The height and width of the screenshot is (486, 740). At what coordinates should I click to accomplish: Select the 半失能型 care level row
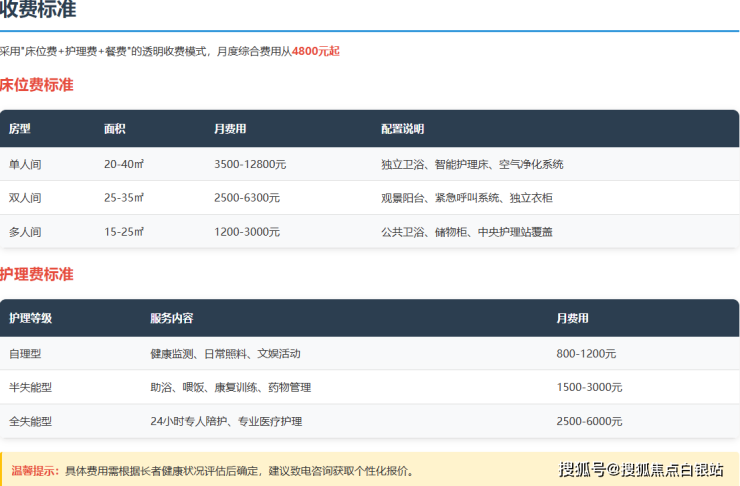tap(31, 387)
